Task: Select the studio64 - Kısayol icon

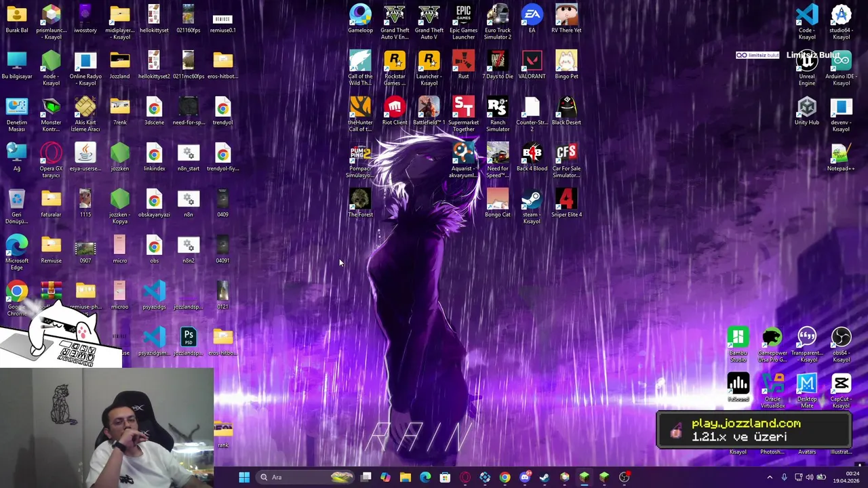Action: [841, 22]
